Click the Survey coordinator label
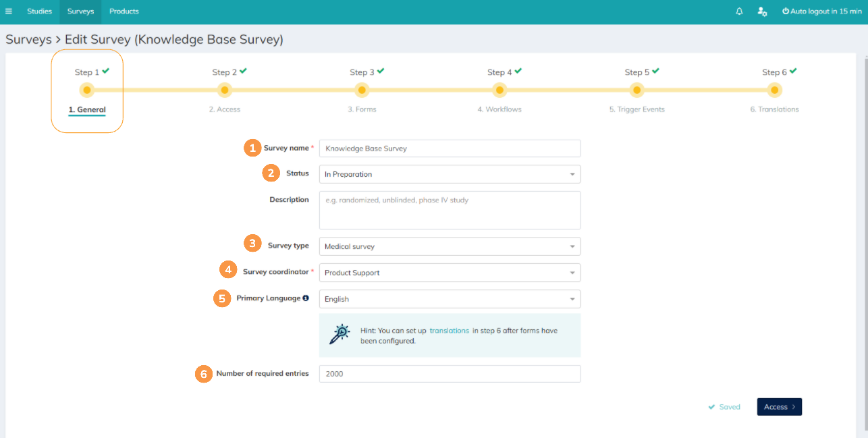Screen dimensions: 868x438 pos(276,272)
